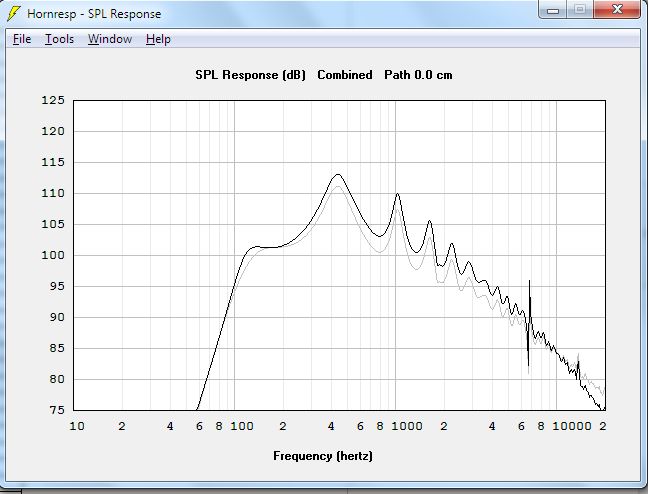The width and height of the screenshot is (648, 494).
Task: Click the 110 dB y-axis value
Action: (x=53, y=193)
